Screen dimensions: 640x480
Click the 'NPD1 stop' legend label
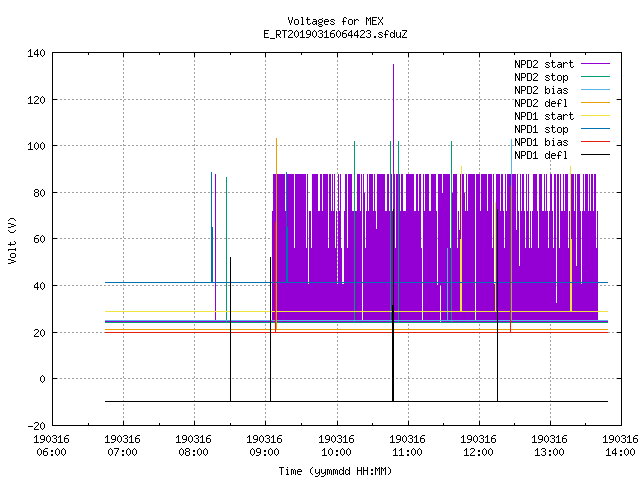541,129
